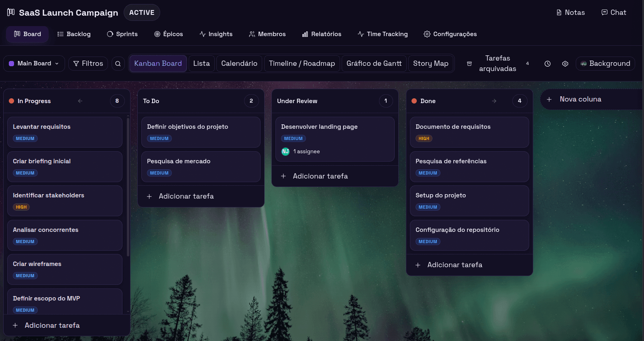Click the red status dot in Done header

click(414, 101)
